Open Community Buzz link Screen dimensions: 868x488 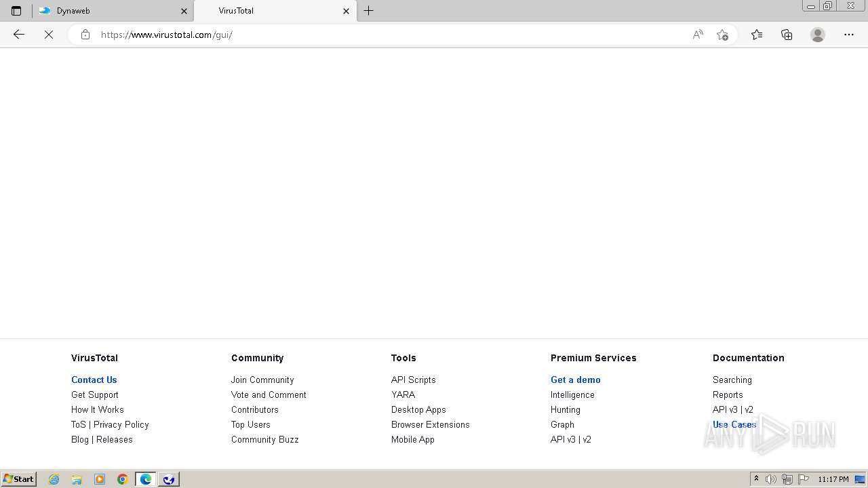pos(265,439)
